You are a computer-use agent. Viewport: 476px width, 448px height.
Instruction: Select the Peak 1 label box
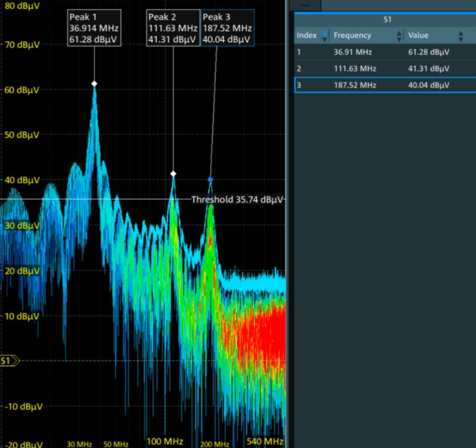pyautogui.click(x=94, y=28)
